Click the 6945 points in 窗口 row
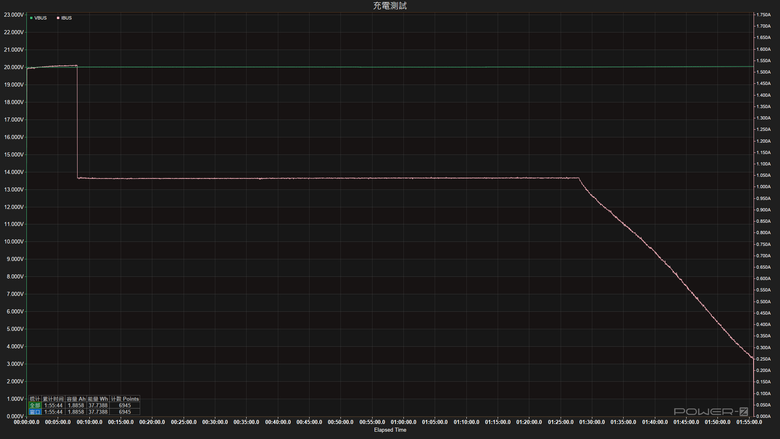Viewport: 780px width, 439px height. pos(125,412)
